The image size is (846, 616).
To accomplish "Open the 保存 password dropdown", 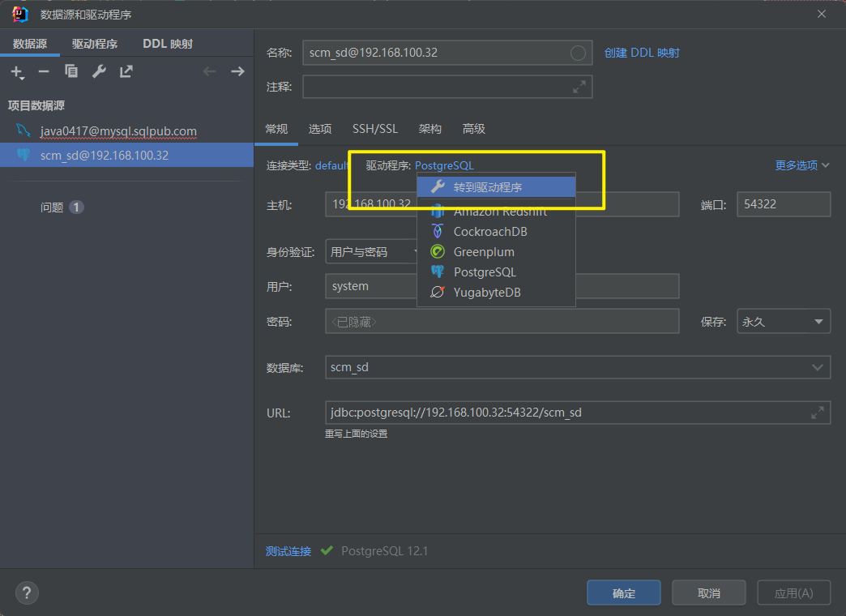I will pos(783,322).
